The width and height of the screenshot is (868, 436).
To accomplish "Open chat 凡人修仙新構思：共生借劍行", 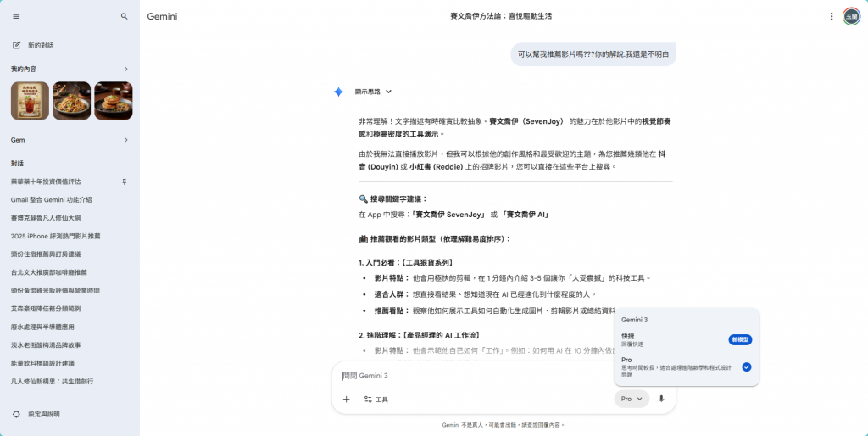I will tap(52, 381).
